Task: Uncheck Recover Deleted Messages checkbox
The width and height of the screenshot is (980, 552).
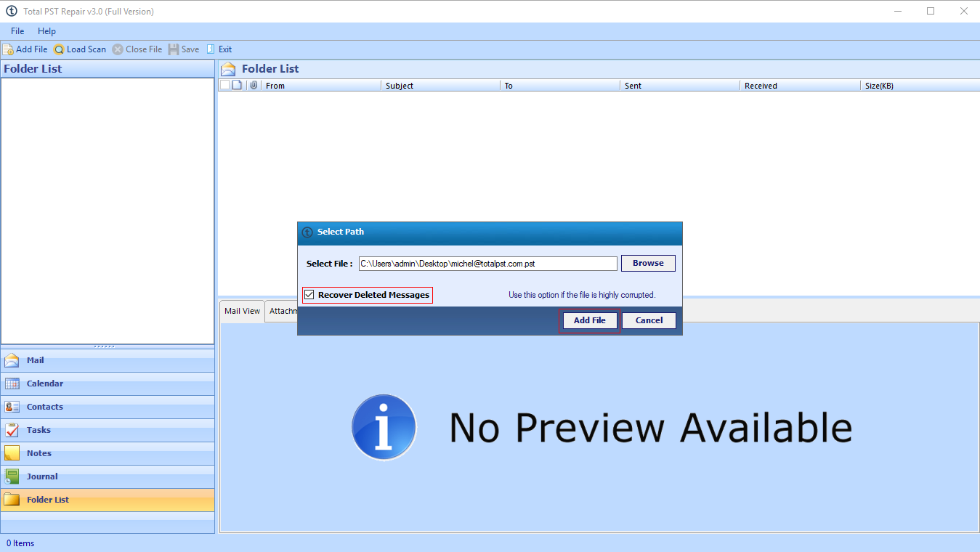Action: pos(309,295)
